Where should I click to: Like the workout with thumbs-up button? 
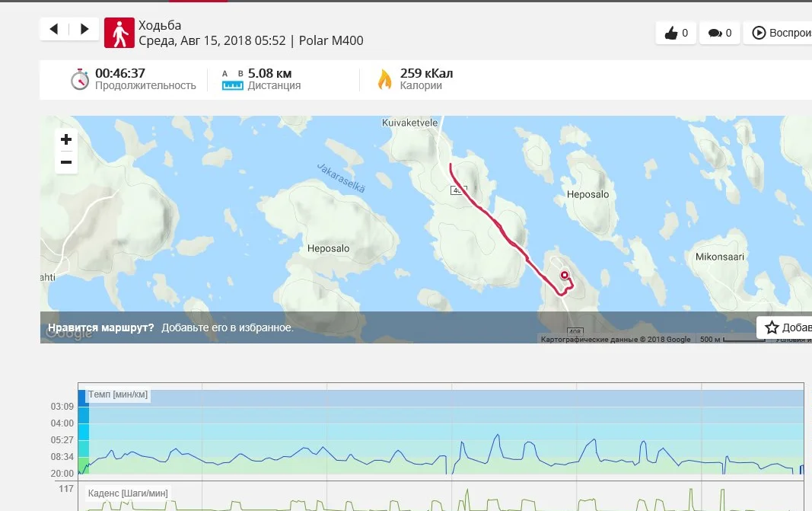click(676, 33)
